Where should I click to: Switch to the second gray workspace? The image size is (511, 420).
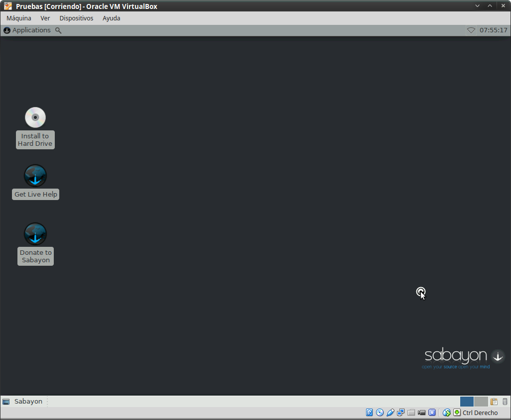pos(481,402)
